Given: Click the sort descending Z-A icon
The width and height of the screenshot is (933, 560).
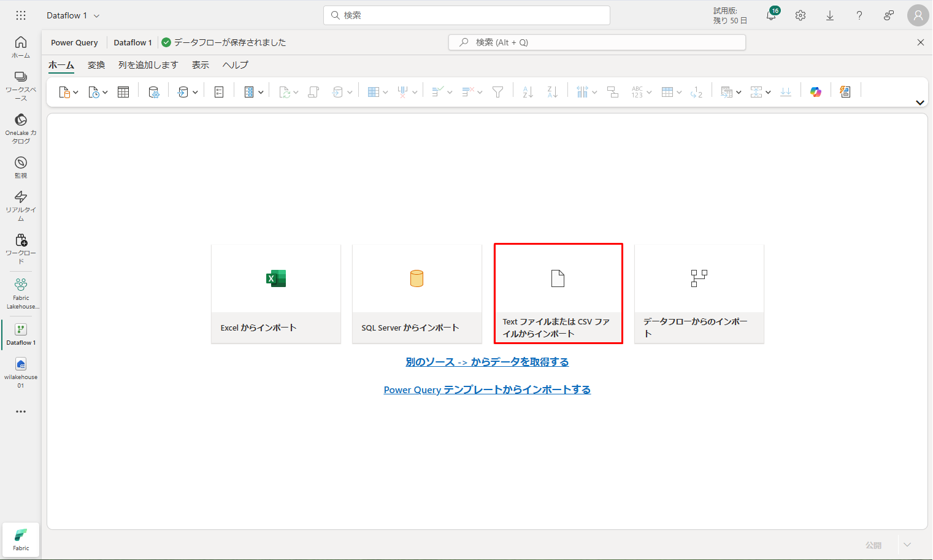Looking at the screenshot, I should pyautogui.click(x=553, y=92).
